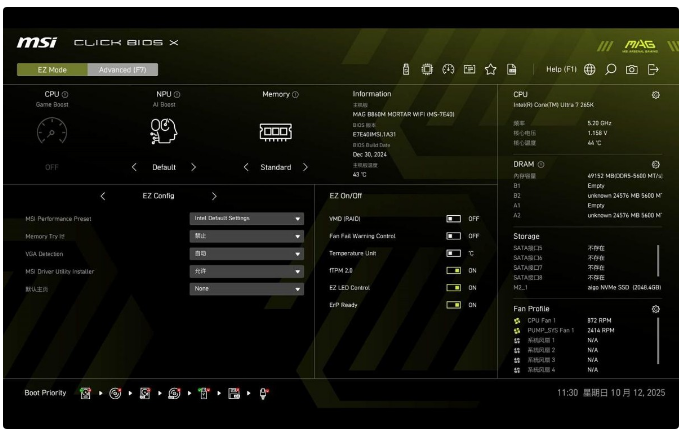The width and height of the screenshot is (685, 431).
Task: Open the hardware monitor gauge icon
Action: 448,69
